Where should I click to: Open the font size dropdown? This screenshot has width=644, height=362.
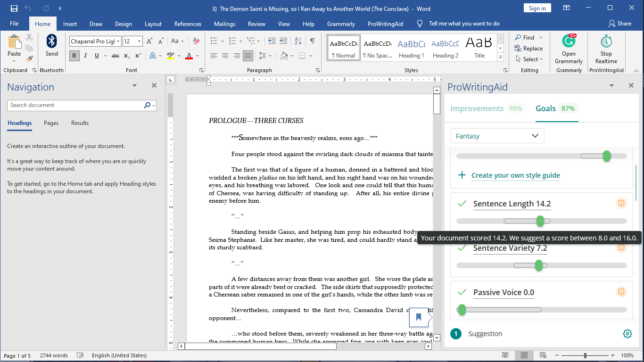[x=139, y=41]
